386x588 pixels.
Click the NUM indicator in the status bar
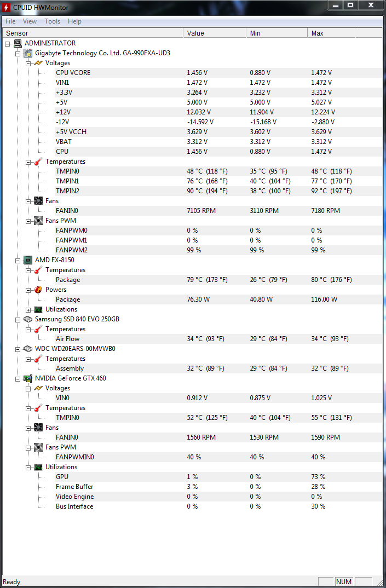(344, 581)
